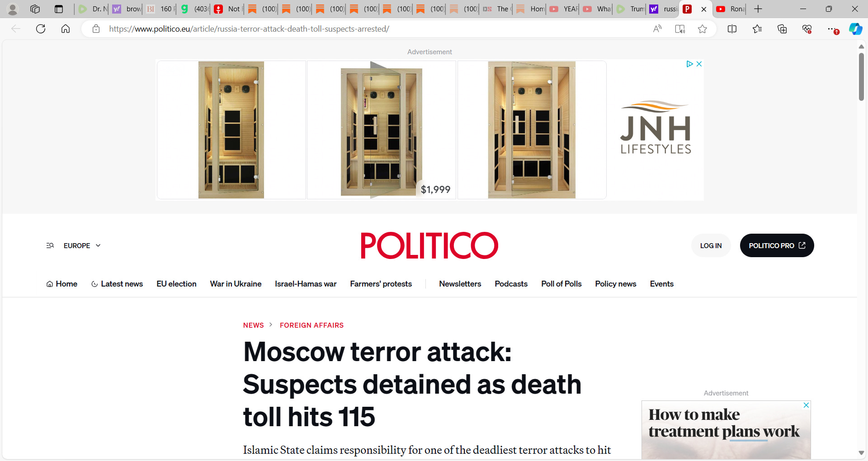Toggle split screen icon
Viewport: 868px width, 461px height.
pos(732,29)
